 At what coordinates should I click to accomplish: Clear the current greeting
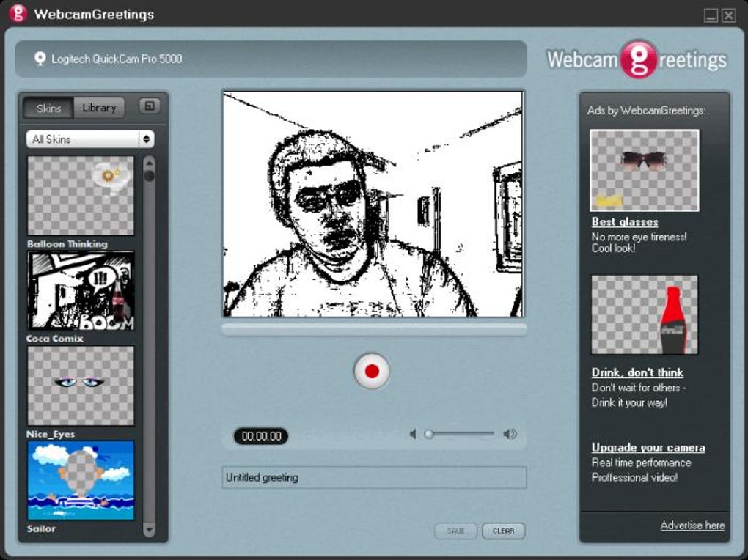(503, 531)
